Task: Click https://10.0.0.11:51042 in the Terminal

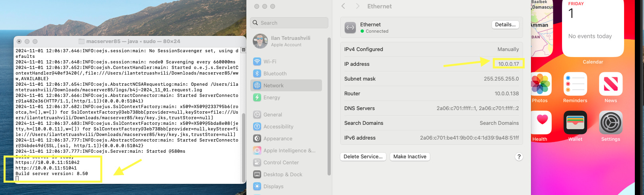Action: (47, 162)
